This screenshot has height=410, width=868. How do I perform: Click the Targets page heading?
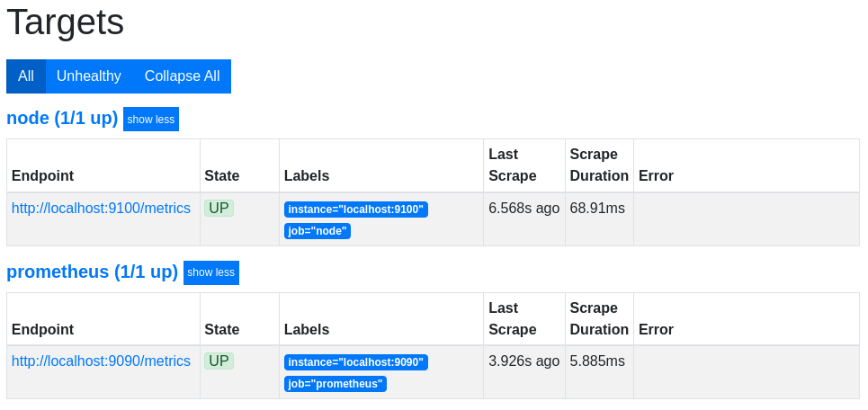click(66, 22)
